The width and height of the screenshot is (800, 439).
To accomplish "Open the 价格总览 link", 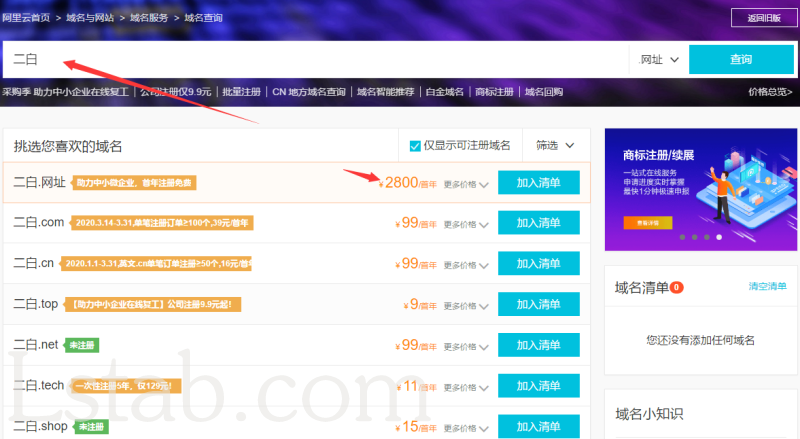I will [770, 92].
